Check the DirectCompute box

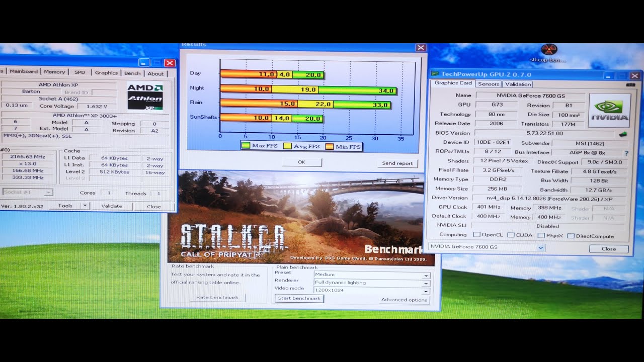(x=571, y=236)
